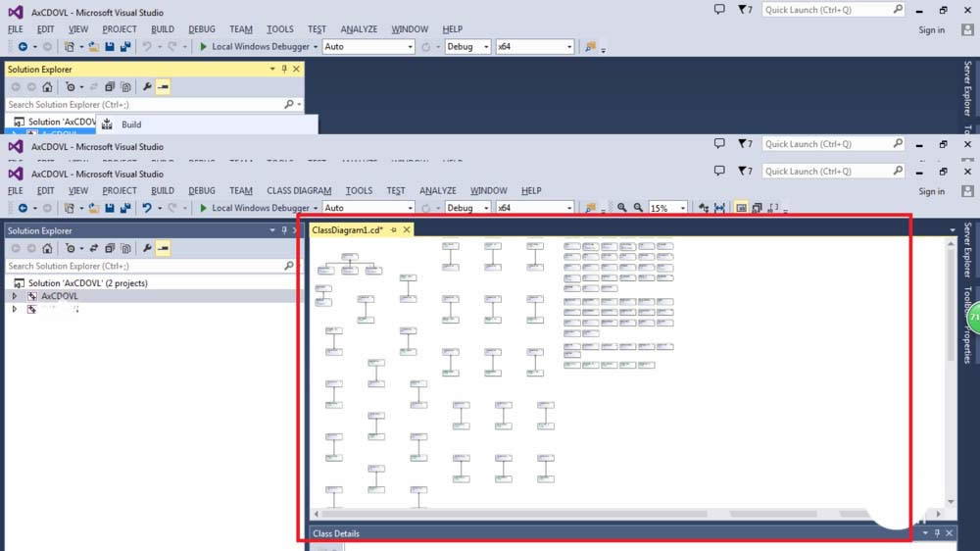This screenshot has height=551, width=980.
Task: Toggle Preview Selected Items in bottom Solution Explorer
Action: pos(163,248)
